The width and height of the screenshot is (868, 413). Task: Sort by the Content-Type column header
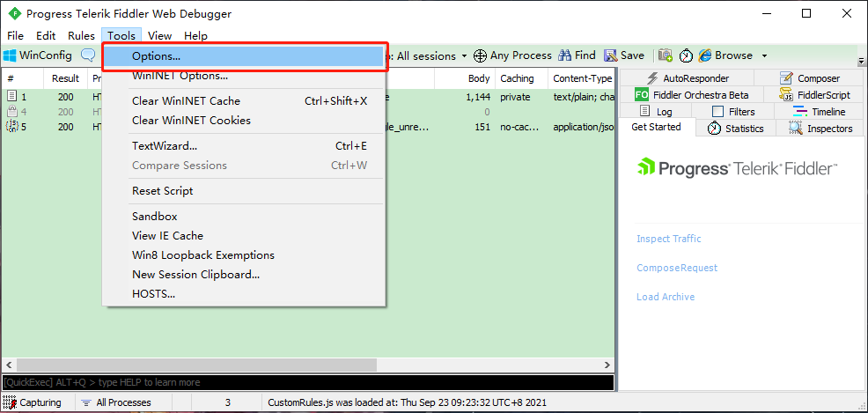click(x=581, y=78)
